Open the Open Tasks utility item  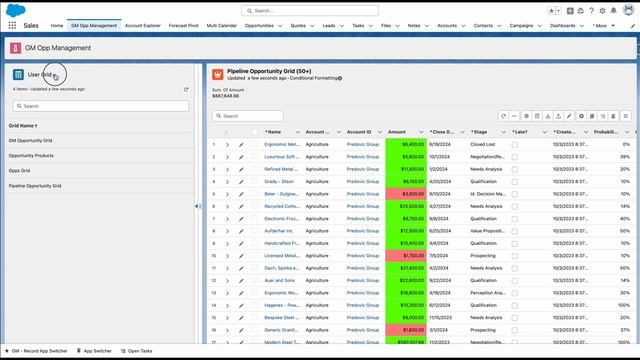pyautogui.click(x=136, y=351)
